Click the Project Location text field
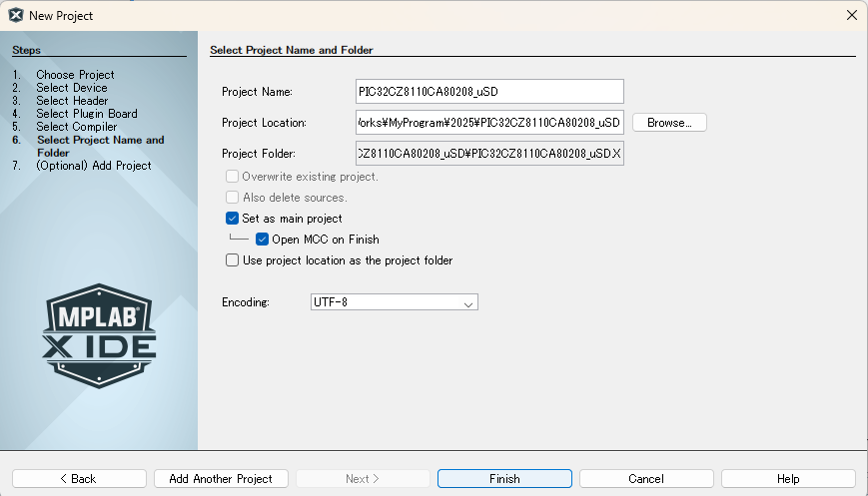Viewport: 868px width, 496px height. click(489, 123)
